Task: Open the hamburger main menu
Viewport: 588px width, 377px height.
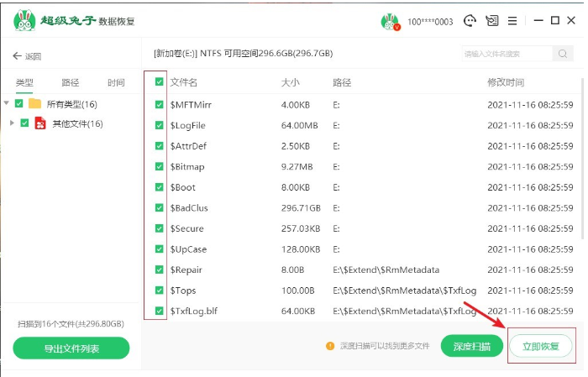Action: tap(512, 20)
